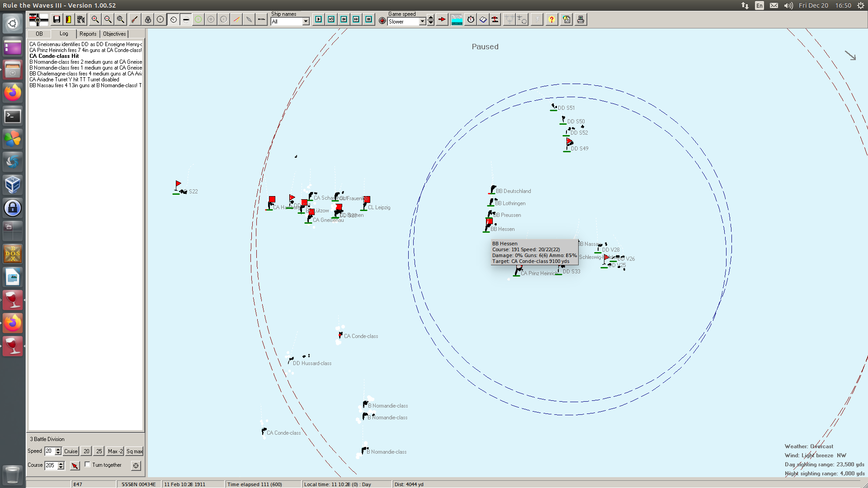This screenshot has height=488, width=868.
Task: Click the gun barrel toolbar icon
Action: pos(134,19)
